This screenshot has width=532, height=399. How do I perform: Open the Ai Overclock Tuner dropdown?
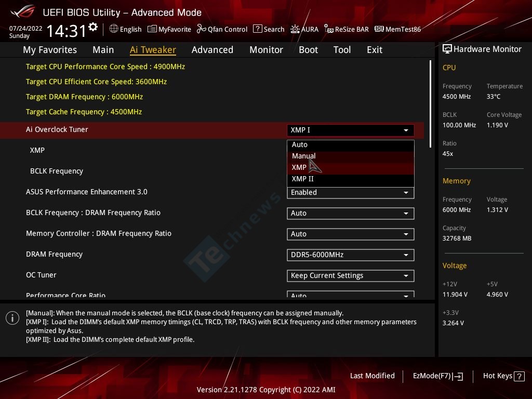(351, 130)
